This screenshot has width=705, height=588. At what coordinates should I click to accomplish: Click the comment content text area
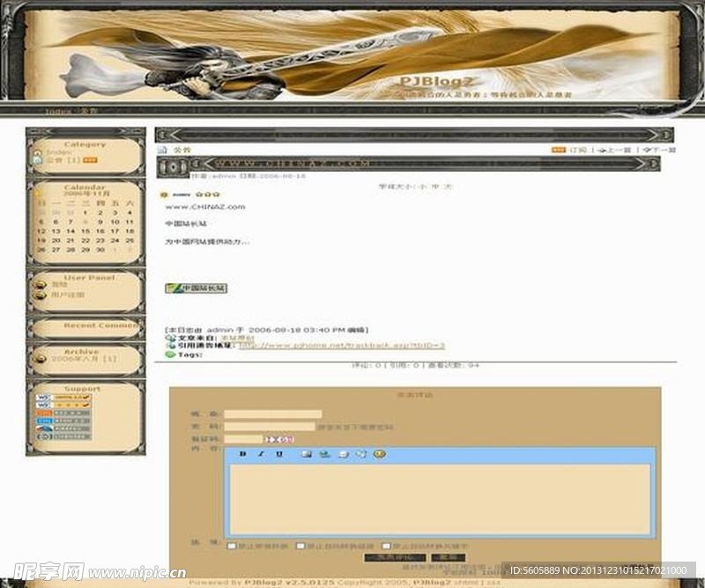pos(439,498)
